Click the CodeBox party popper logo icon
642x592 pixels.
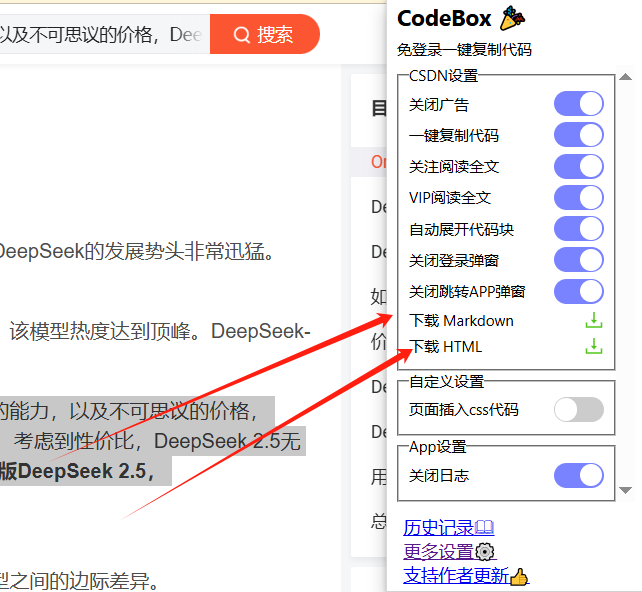tap(512, 18)
